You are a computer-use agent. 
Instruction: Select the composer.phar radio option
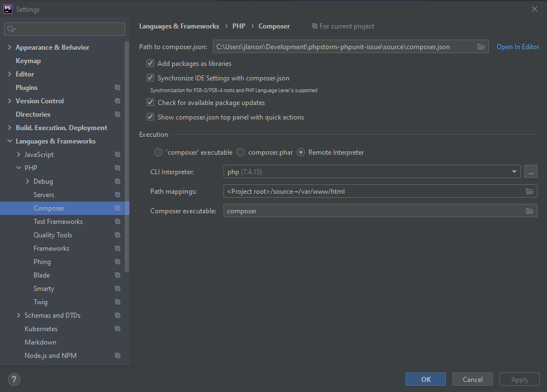[240, 152]
